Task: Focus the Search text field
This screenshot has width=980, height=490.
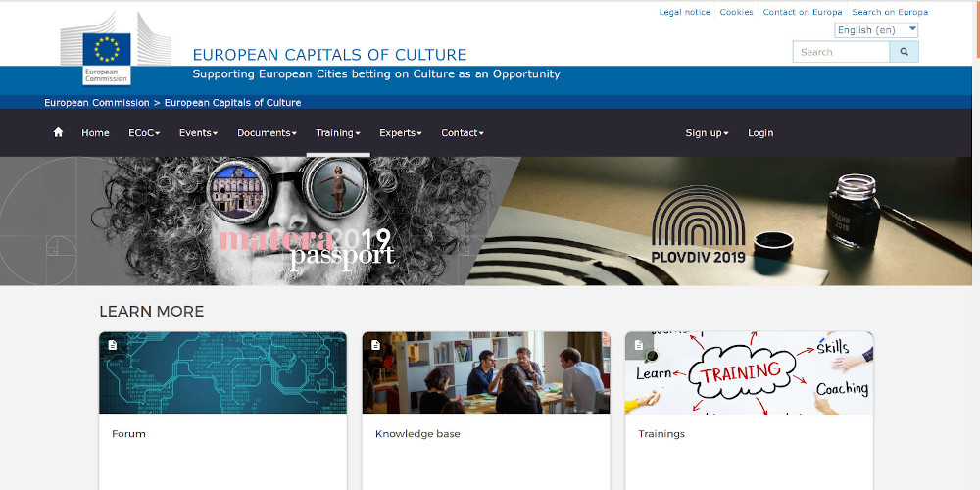Action: (841, 52)
